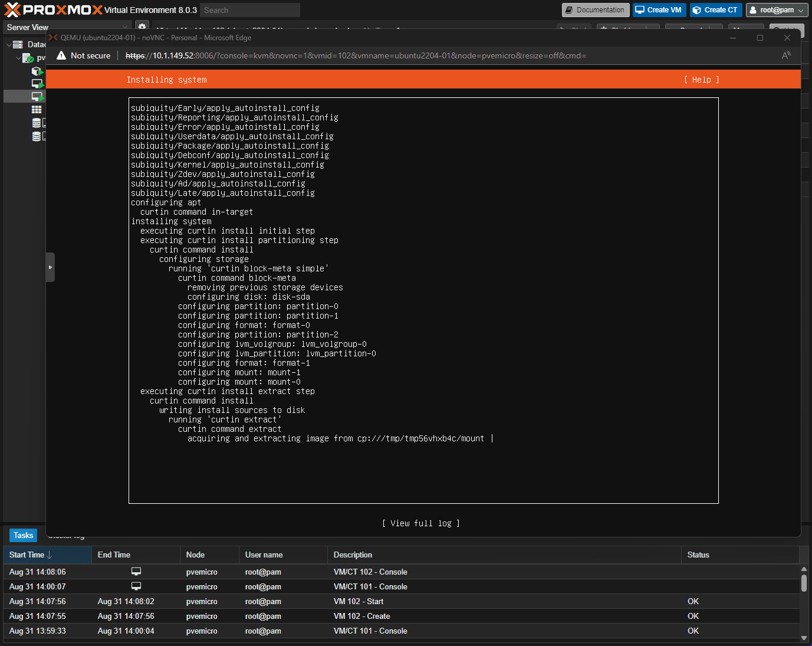The height and width of the screenshot is (646, 812).
Task: Click monitor icon for the 14:08:06 task
Action: [136, 572]
